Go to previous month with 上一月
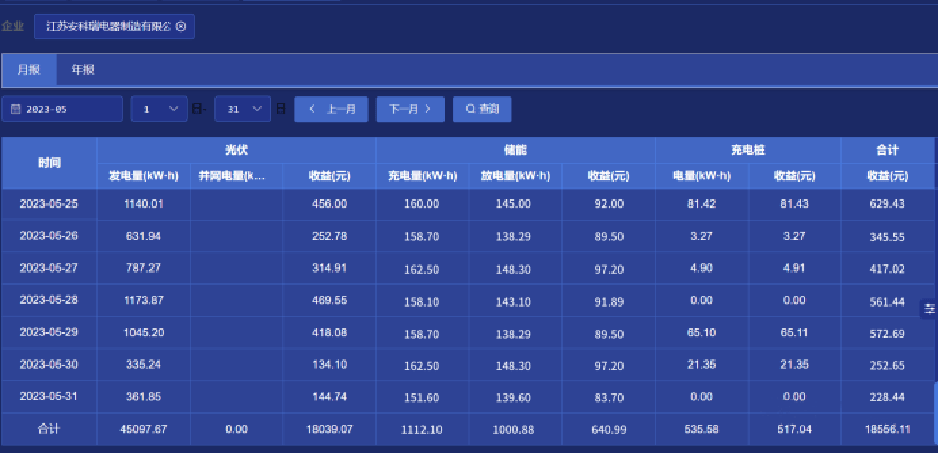938x453 pixels. (x=331, y=110)
